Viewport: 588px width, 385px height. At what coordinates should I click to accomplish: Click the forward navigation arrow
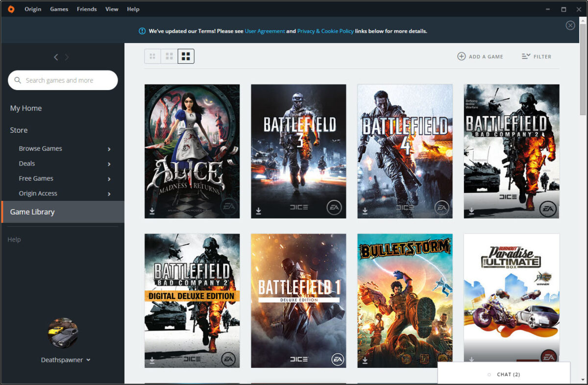pyautogui.click(x=67, y=57)
